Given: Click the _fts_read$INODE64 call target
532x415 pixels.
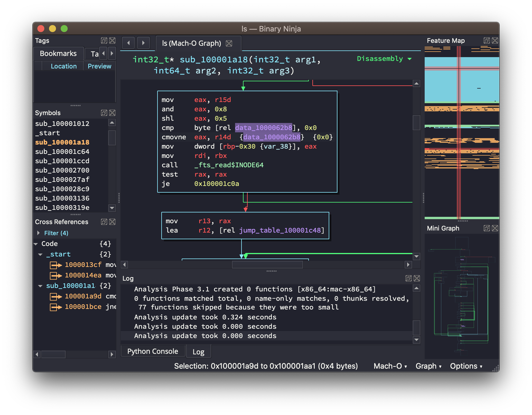Looking at the screenshot, I should point(229,165).
